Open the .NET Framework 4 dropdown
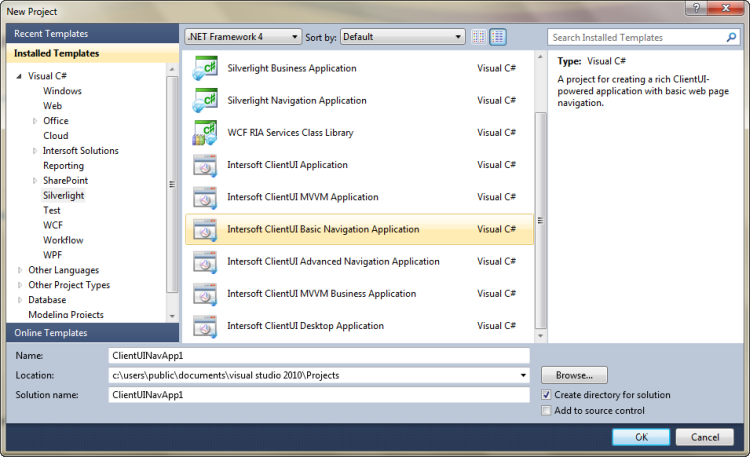750x457 pixels. 243,37
